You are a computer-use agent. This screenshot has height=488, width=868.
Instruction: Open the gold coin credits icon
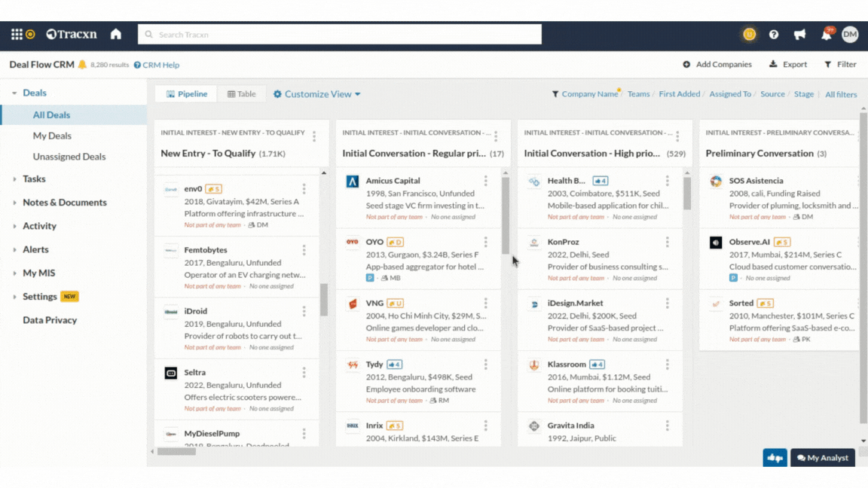pos(749,34)
